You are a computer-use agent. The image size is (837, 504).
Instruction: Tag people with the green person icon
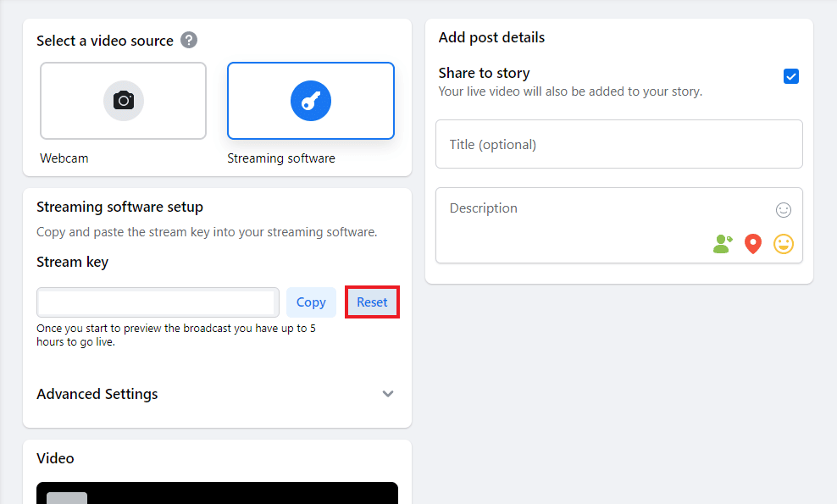point(723,244)
